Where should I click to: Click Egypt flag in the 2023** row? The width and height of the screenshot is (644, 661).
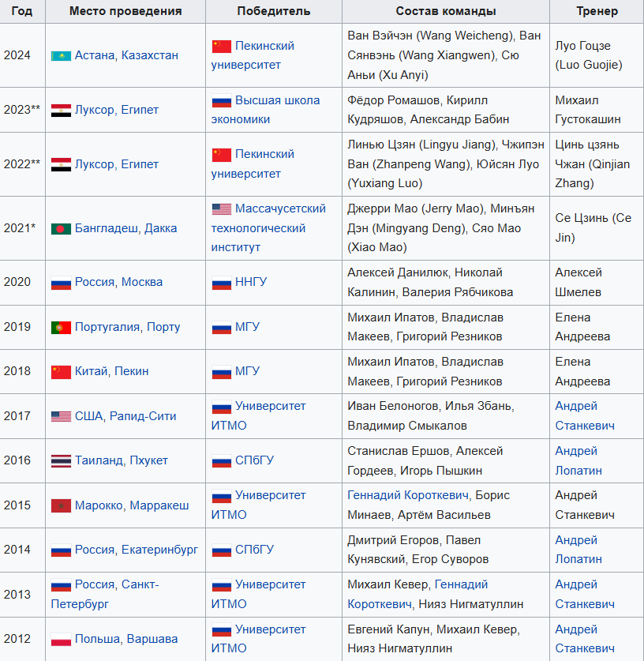61,110
